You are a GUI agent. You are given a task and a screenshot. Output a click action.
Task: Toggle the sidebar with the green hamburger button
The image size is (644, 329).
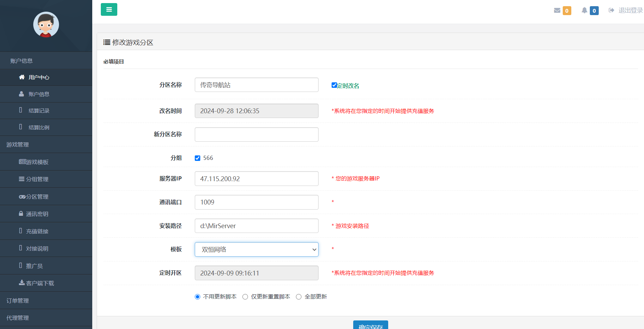(109, 10)
